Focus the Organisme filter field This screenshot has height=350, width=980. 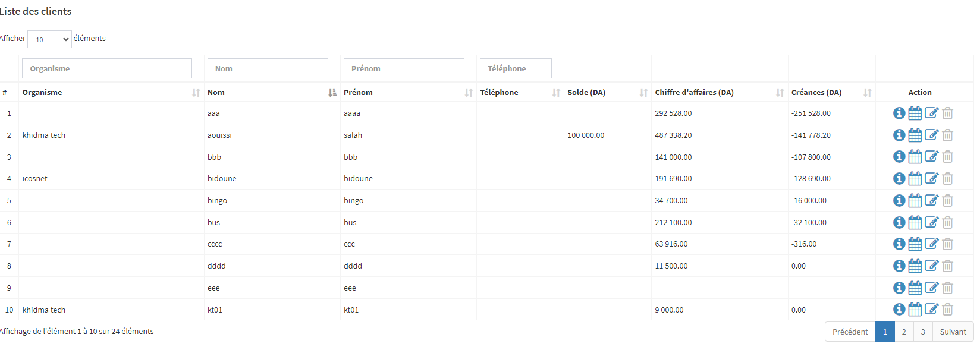[107, 68]
